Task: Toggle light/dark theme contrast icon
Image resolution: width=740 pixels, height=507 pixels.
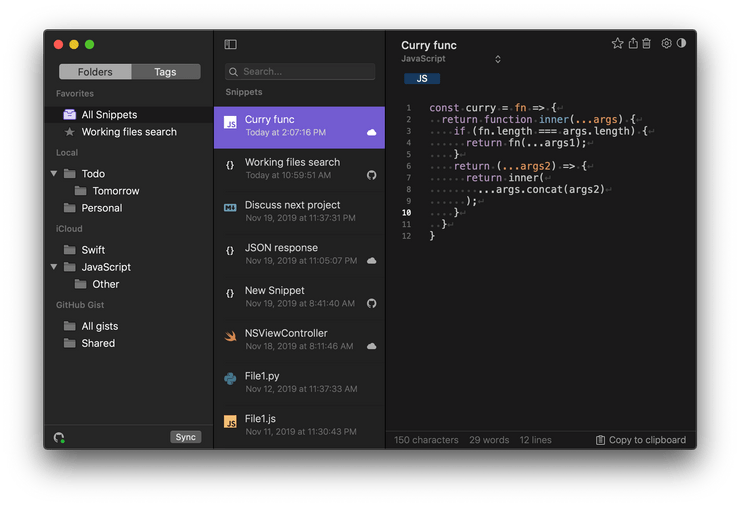Action: pos(681,43)
